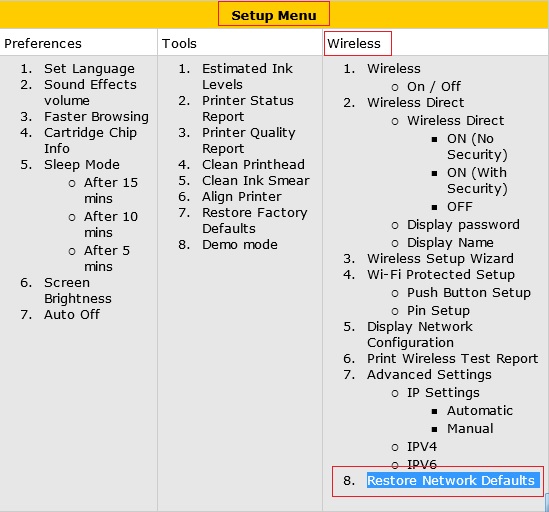
Task: Click the Wireless Direct sub-item
Action: coord(456,120)
